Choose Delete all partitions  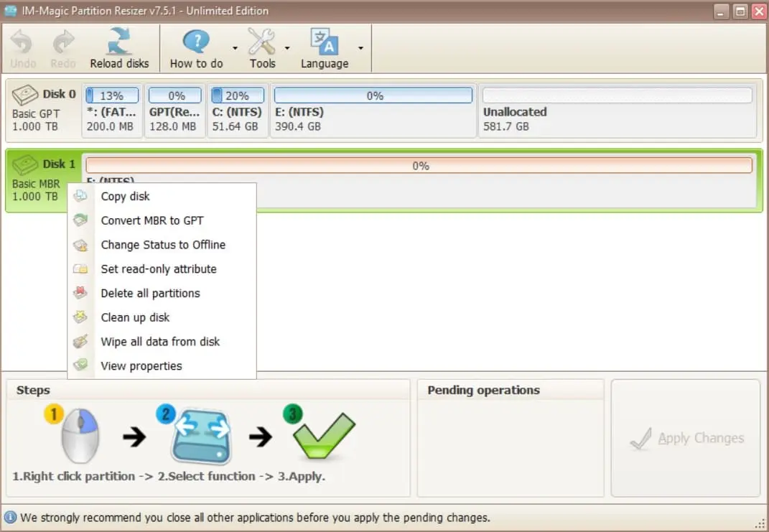click(162, 293)
